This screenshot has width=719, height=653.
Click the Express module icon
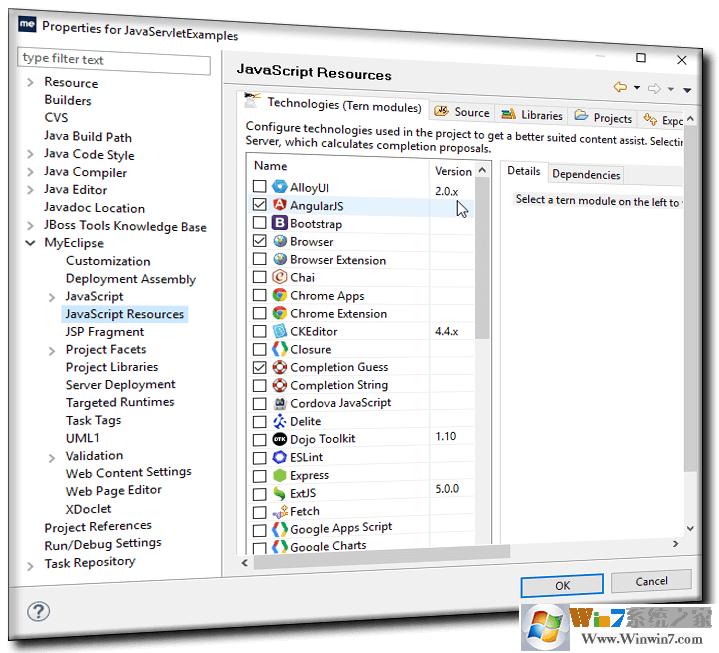[x=280, y=475]
